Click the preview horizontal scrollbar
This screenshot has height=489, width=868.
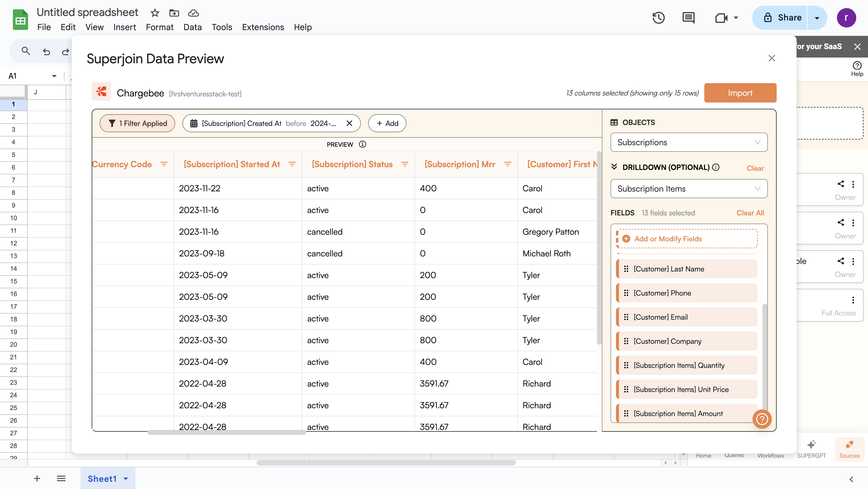226,432
